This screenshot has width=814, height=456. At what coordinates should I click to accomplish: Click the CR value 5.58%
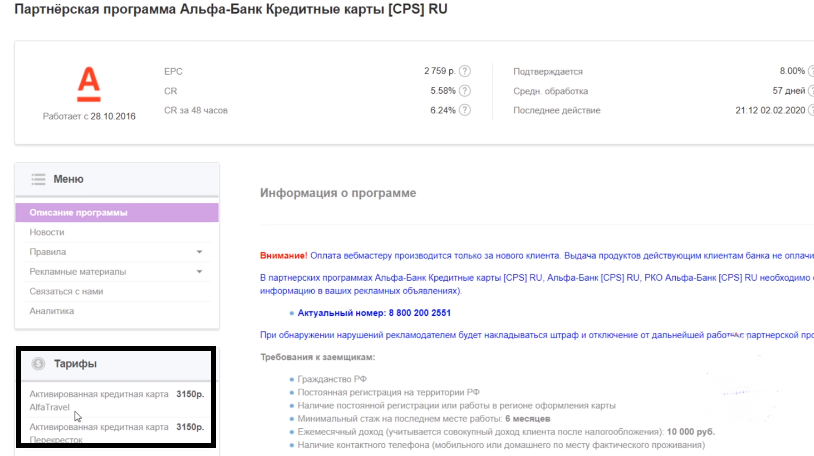pyautogui.click(x=443, y=91)
